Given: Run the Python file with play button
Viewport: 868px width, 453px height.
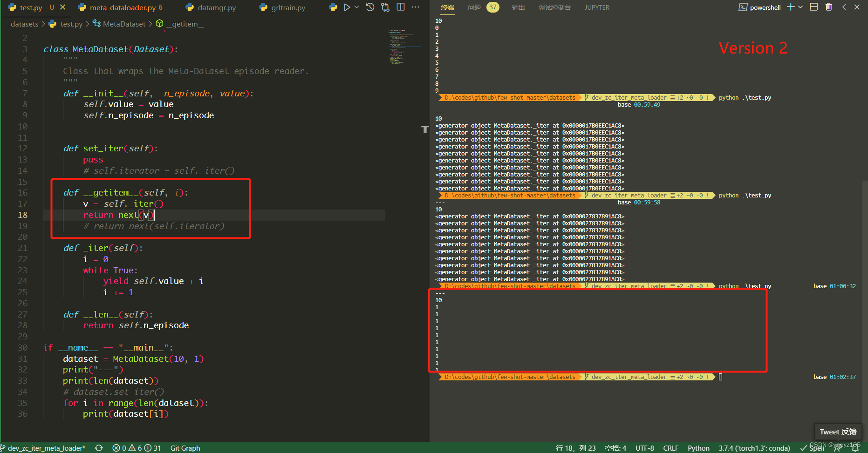Looking at the screenshot, I should pos(347,7).
